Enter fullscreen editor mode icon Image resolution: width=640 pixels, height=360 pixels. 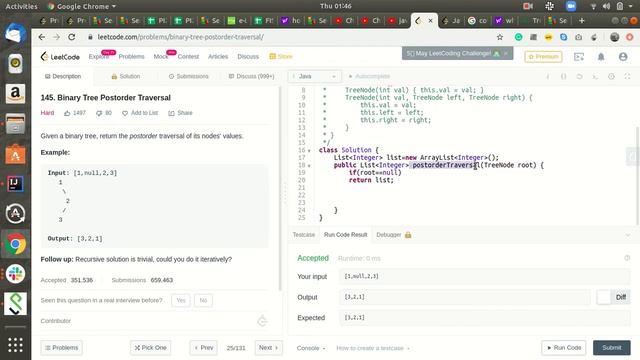(627, 76)
